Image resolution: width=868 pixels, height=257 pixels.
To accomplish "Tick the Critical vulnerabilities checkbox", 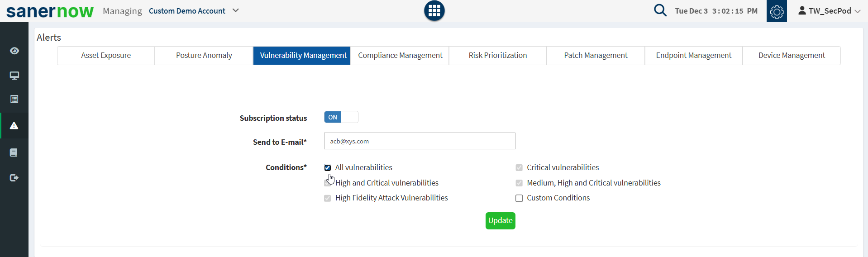I will coord(519,168).
